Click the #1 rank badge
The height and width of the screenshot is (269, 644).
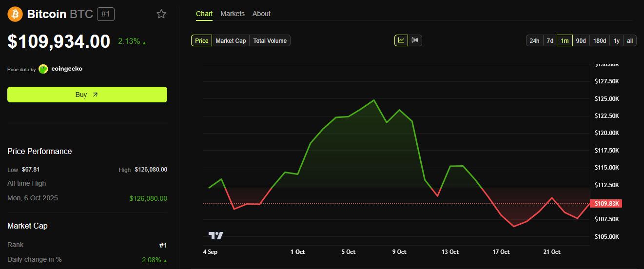[106, 14]
